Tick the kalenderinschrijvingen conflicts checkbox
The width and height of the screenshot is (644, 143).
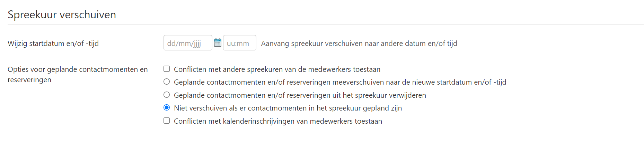tap(167, 121)
